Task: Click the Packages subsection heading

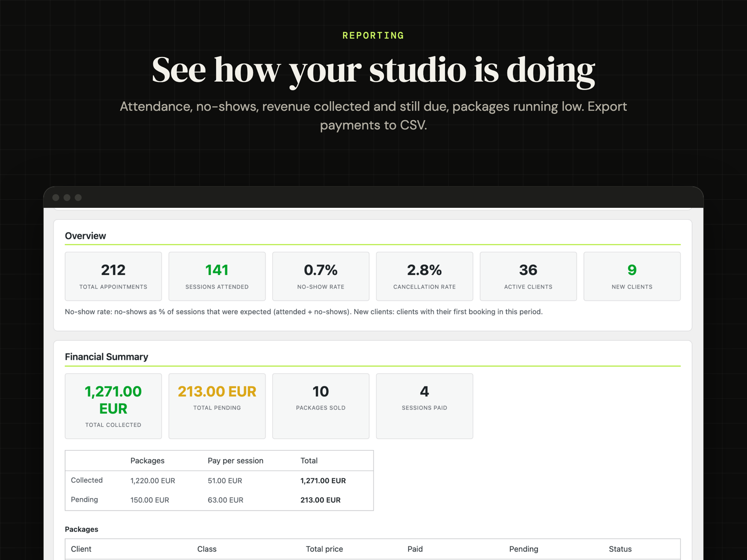Action: tap(81, 529)
